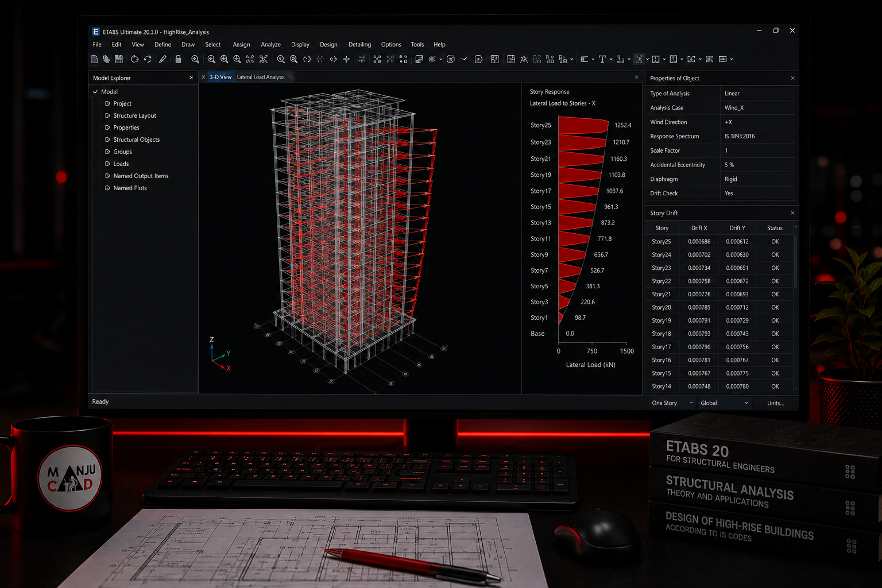This screenshot has height=588, width=882.
Task: Select the T text tool icon
Action: tap(602, 59)
